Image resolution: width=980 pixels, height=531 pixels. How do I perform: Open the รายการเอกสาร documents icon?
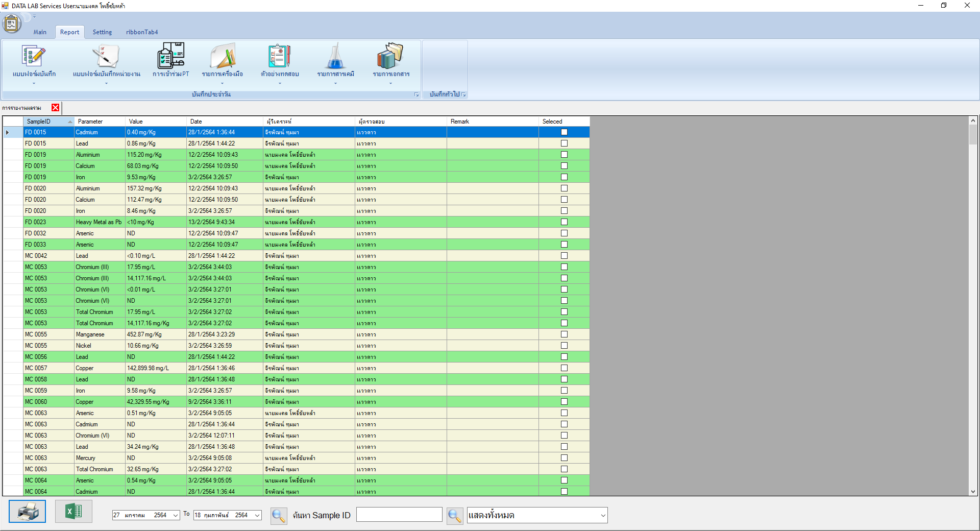click(x=390, y=57)
